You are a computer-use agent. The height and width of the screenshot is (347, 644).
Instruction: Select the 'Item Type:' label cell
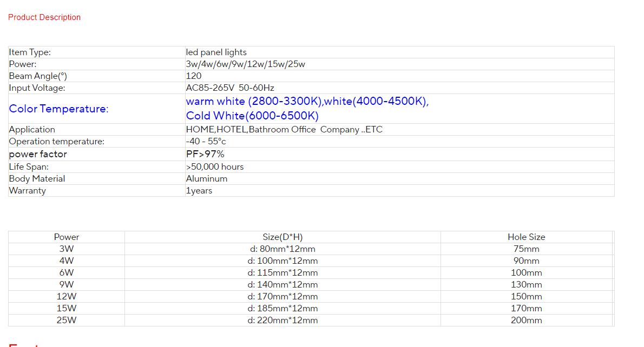[30, 52]
